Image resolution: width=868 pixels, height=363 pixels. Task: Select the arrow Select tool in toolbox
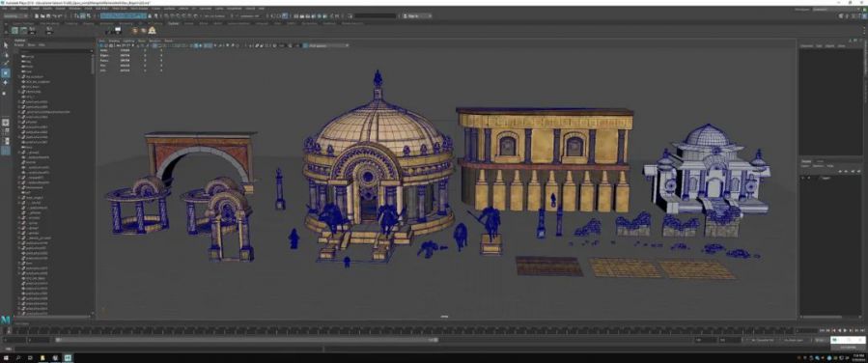tap(6, 45)
